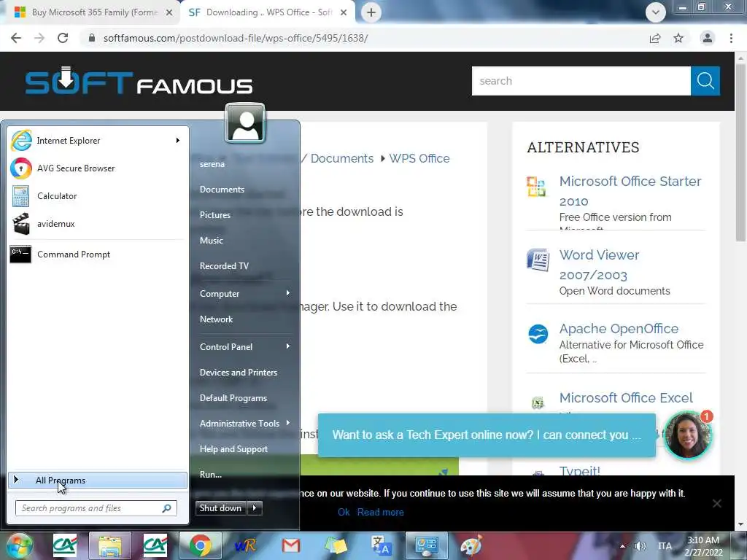Reload the current browser page
Image resolution: width=747 pixels, height=560 pixels.
(x=63, y=38)
